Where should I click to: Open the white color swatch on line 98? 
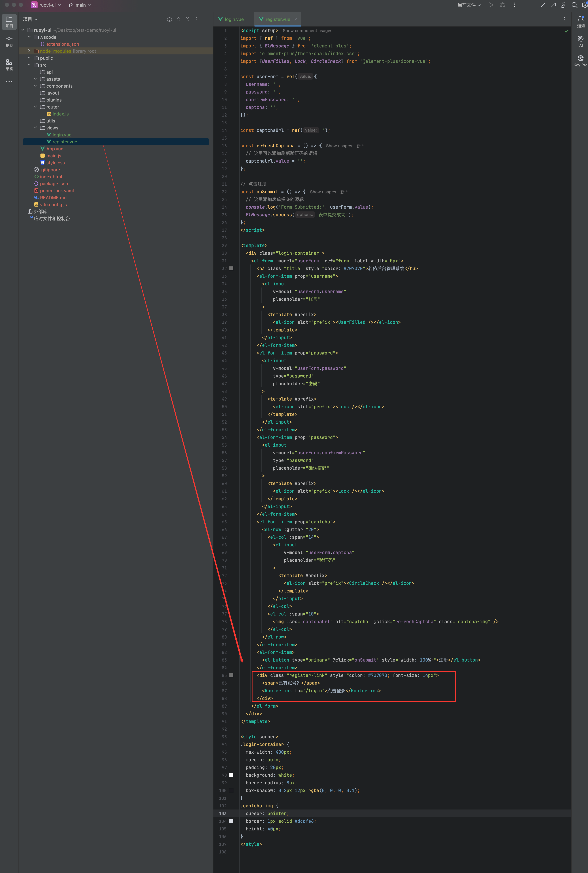[231, 775]
